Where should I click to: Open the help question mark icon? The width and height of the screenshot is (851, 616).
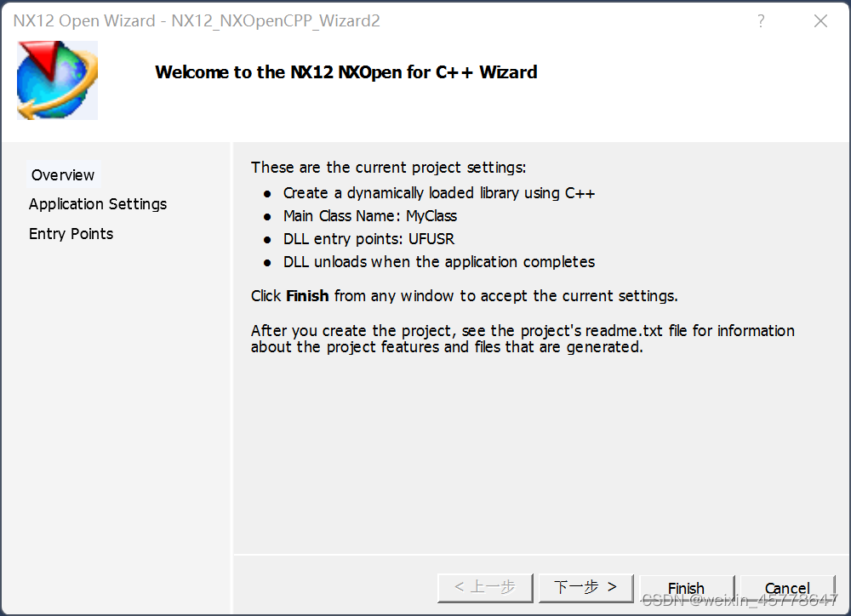tap(760, 20)
